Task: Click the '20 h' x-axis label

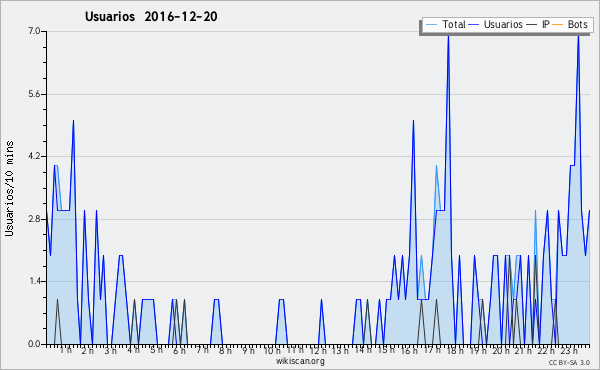Action: point(501,350)
